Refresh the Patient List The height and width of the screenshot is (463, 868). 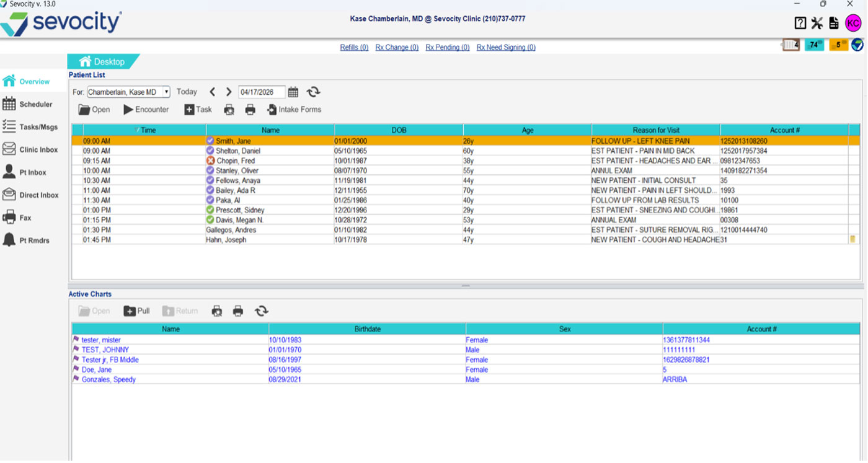pyautogui.click(x=313, y=92)
